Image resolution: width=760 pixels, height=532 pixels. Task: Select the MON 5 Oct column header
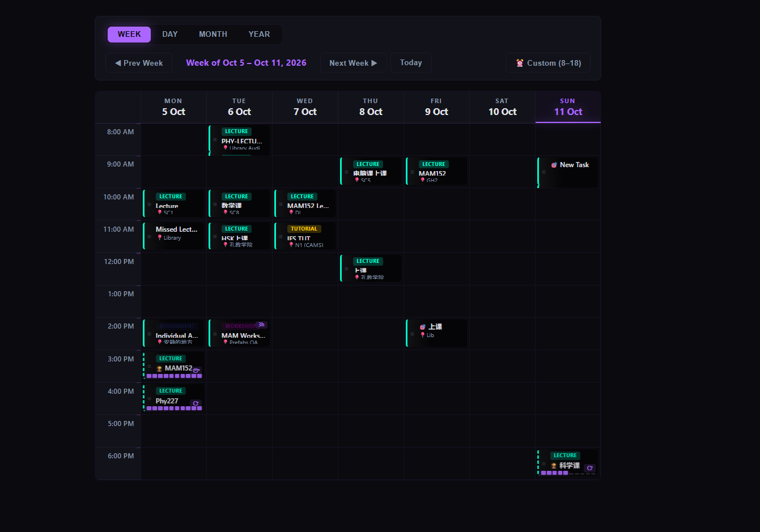pos(173,107)
